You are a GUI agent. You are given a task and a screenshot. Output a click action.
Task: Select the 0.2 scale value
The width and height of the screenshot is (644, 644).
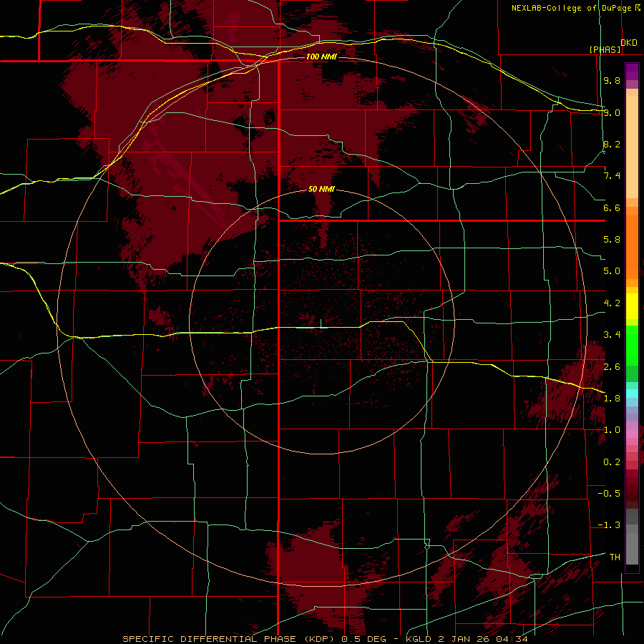(612, 462)
